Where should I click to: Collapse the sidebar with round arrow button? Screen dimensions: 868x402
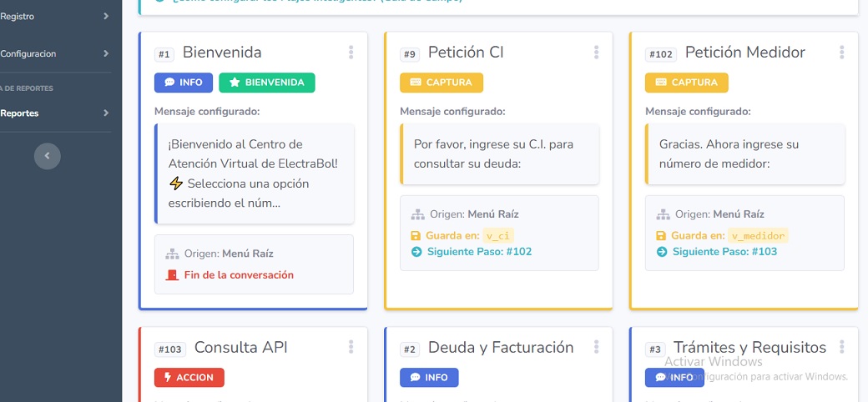click(x=47, y=156)
